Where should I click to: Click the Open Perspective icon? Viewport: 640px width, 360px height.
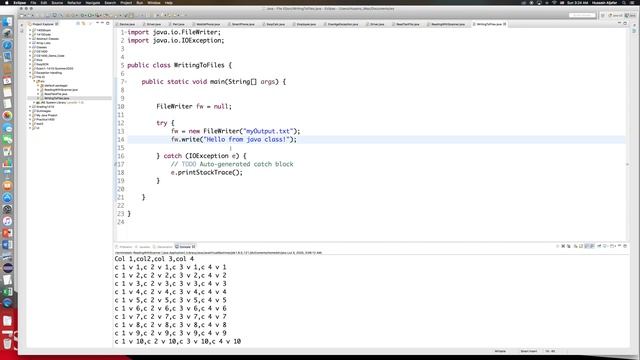(x=602, y=15)
